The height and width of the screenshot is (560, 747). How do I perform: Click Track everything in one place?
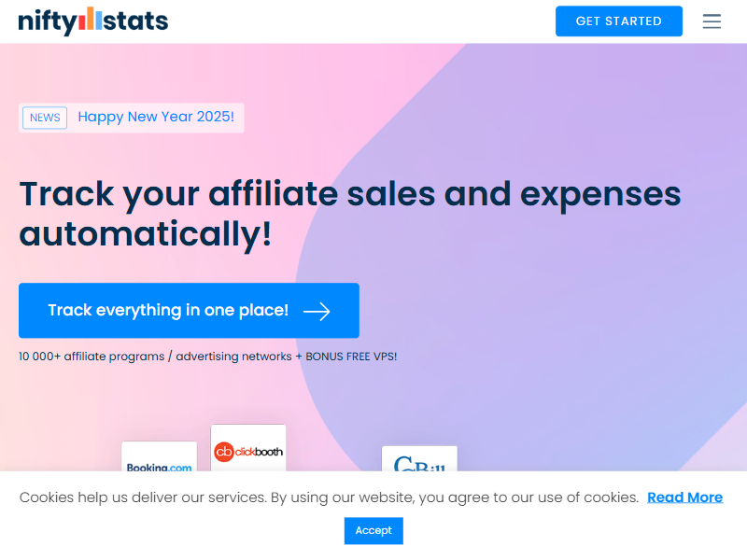(168, 311)
